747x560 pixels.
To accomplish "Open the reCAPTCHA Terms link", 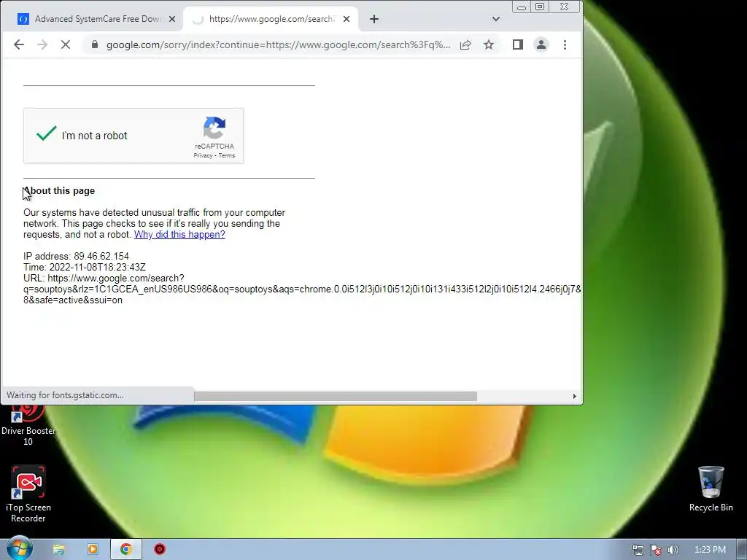I will (x=227, y=156).
